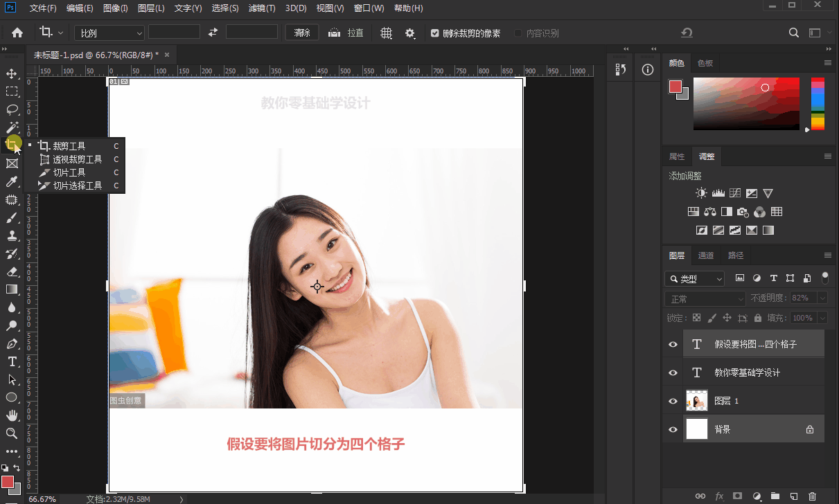Viewport: 839px width, 504px height.
Task: Toggle Content-Aware (内容识别) checkbox
Action: [518, 33]
